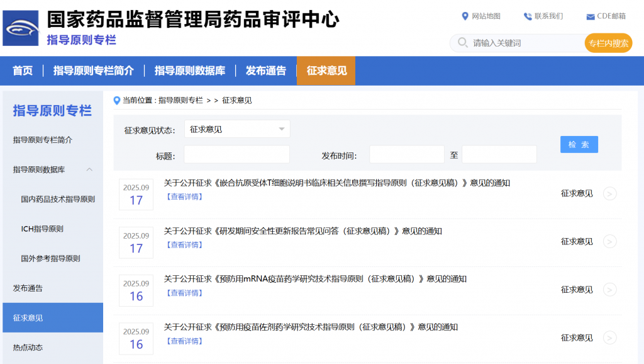
Task: Click the current location pin icon in breadcrumb
Action: tap(116, 100)
